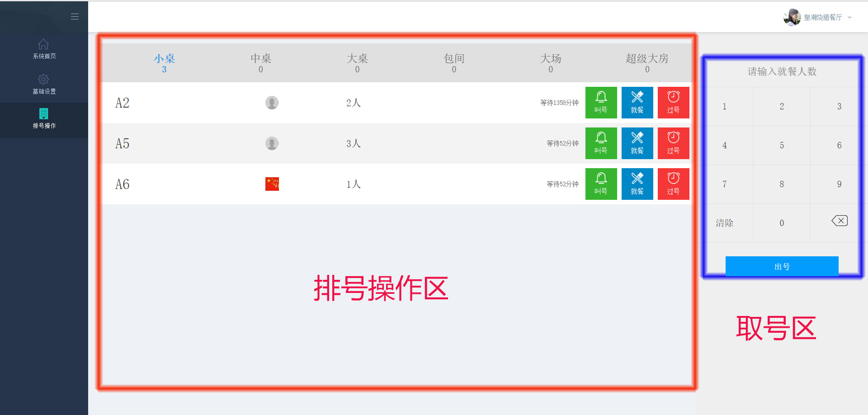
Task: Click the backspace key on keypad
Action: (x=839, y=221)
